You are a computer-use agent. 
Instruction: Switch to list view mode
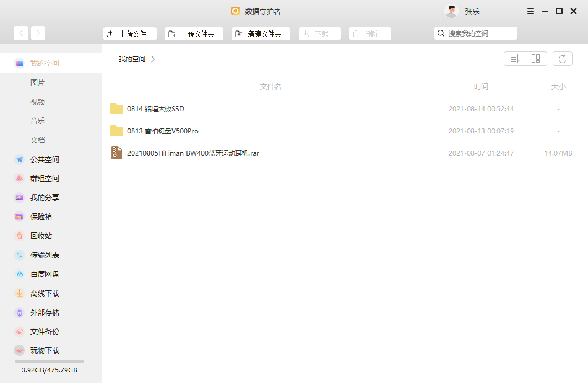515,59
